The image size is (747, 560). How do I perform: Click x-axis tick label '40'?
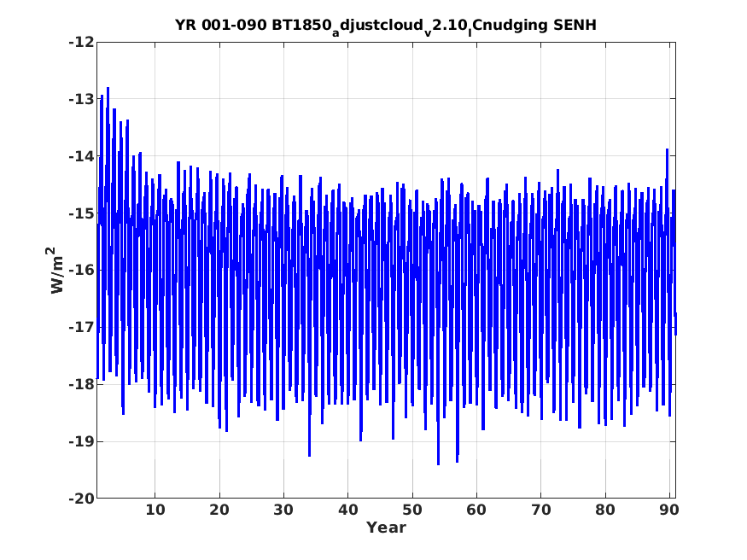347,510
